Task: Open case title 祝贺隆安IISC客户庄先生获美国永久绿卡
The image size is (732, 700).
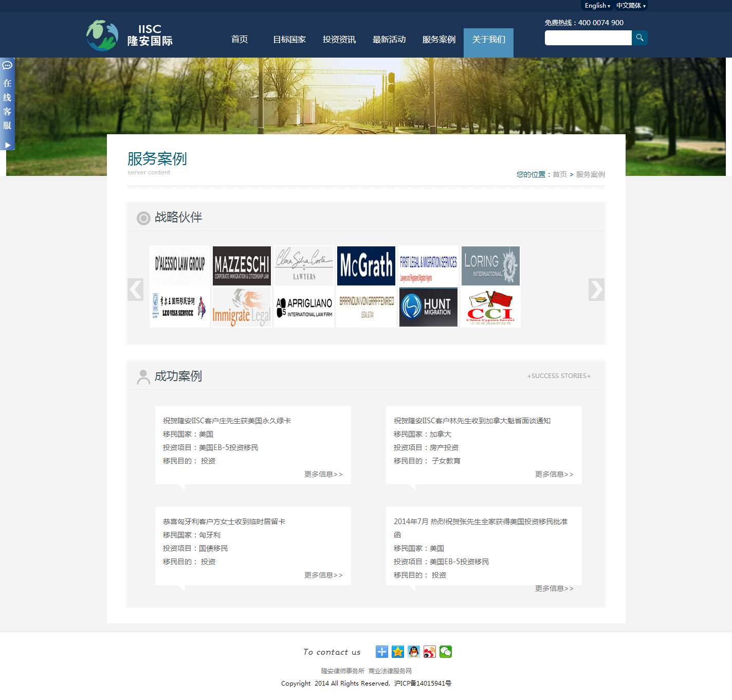Action: click(227, 421)
